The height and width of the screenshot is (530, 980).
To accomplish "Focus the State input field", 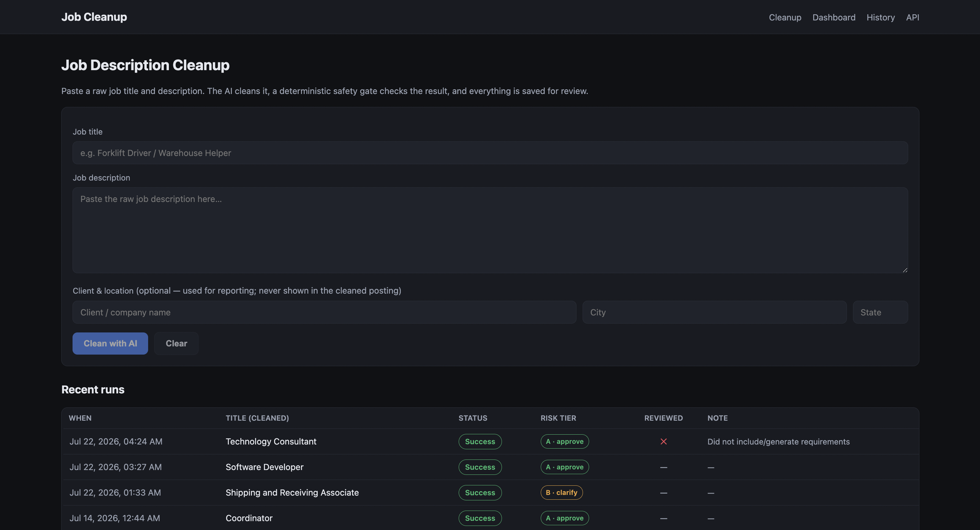I will tap(880, 312).
